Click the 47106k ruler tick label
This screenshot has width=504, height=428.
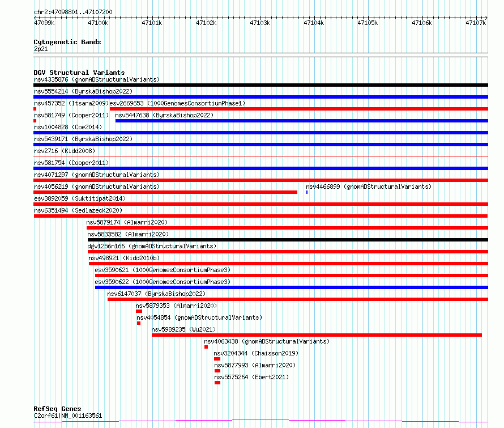coord(422,23)
